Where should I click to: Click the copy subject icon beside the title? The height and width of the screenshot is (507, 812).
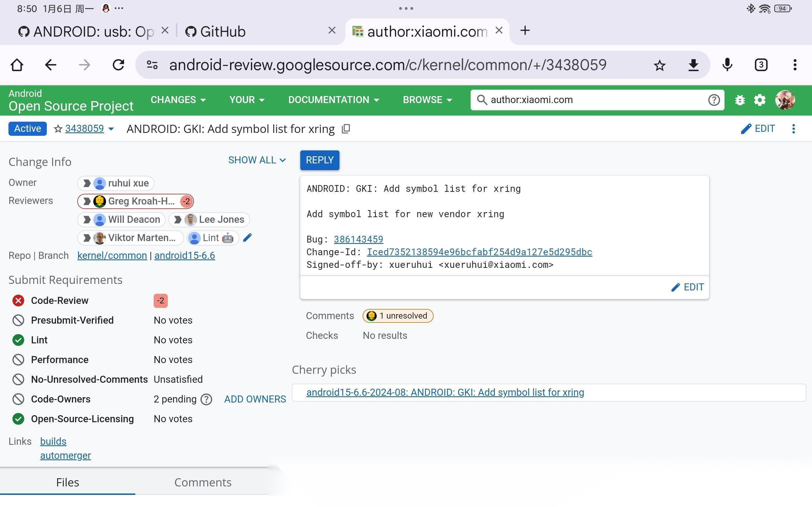[346, 129]
